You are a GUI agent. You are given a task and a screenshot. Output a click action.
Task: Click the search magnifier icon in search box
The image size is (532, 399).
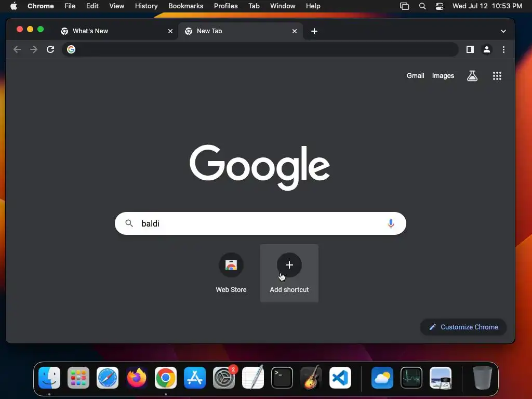[129, 223]
